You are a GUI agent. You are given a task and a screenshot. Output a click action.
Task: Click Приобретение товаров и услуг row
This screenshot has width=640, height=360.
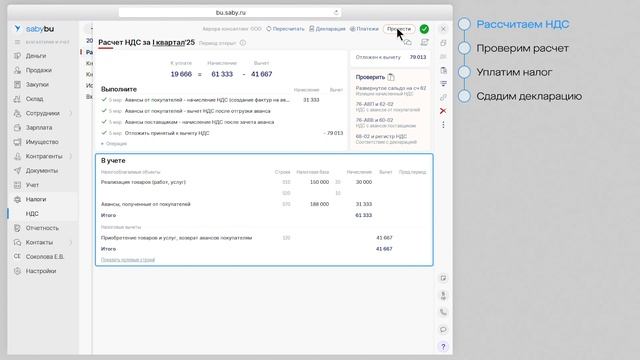click(264, 238)
